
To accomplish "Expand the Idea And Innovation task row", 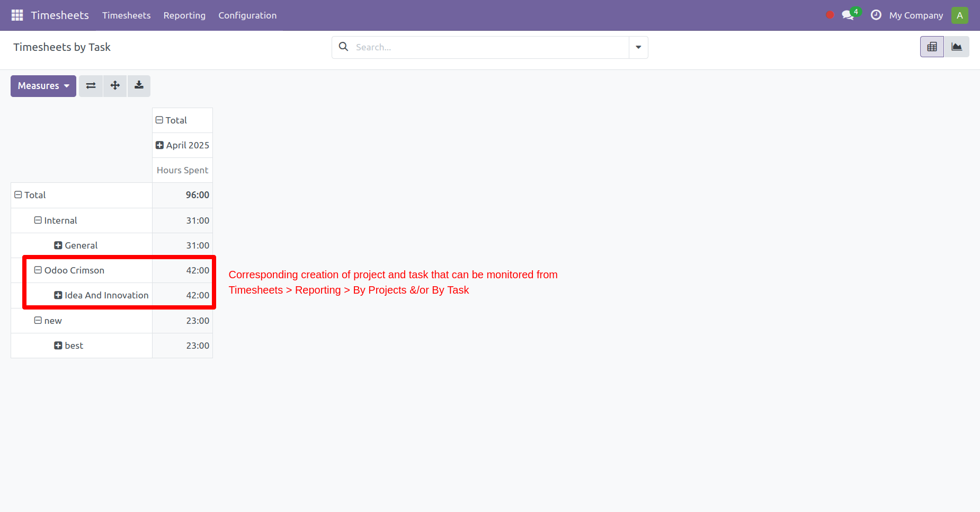I will 101,295.
